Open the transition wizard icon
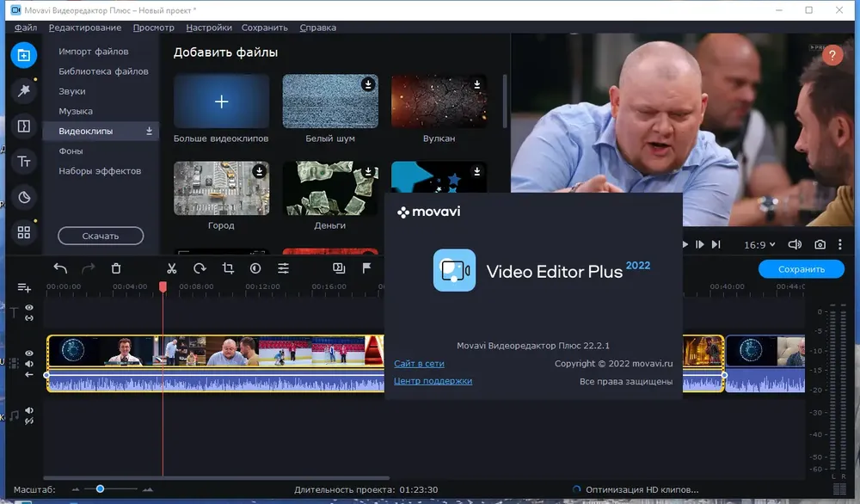860x504 pixels. (339, 268)
